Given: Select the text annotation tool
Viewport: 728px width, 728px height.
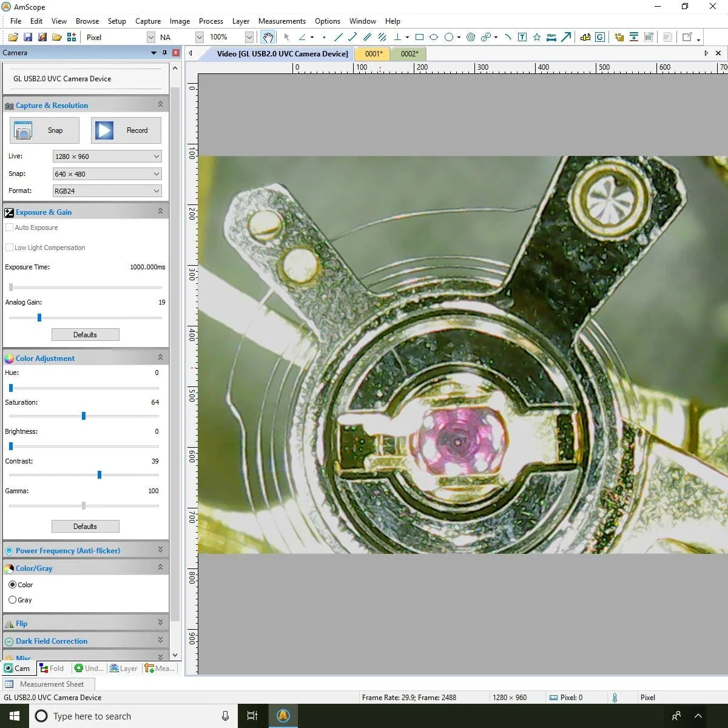Looking at the screenshot, I should tap(522, 37).
